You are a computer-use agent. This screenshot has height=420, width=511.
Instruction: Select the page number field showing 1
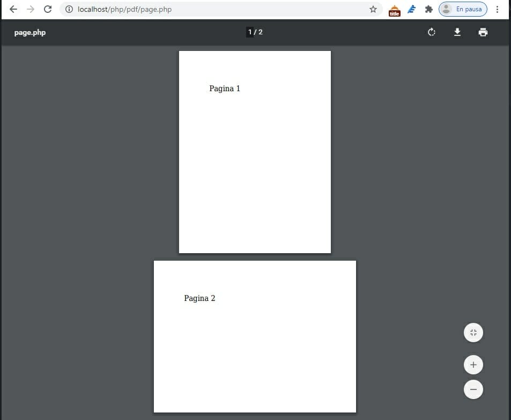249,32
